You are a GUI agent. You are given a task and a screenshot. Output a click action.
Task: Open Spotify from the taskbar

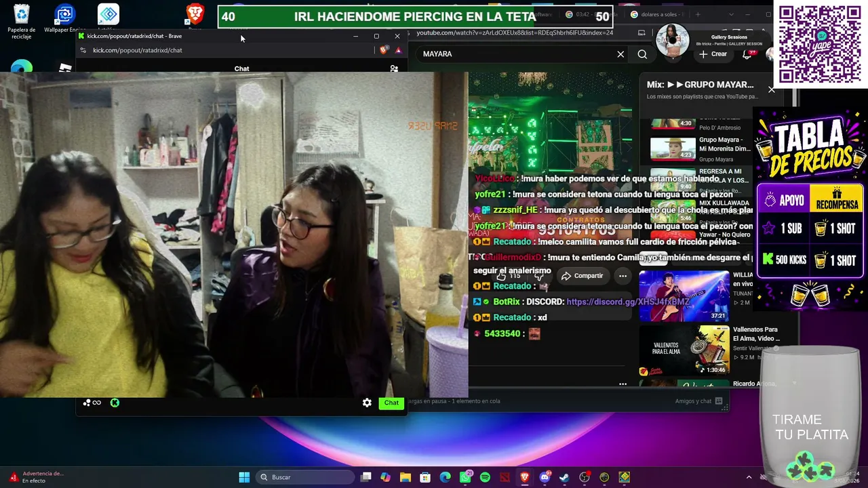coord(485,477)
